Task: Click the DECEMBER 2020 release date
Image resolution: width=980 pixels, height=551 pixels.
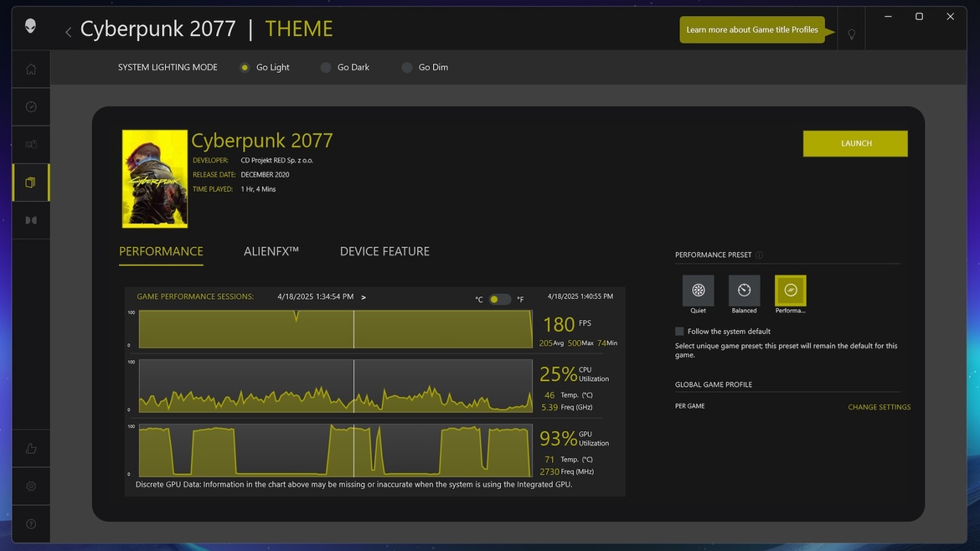Action: point(265,174)
